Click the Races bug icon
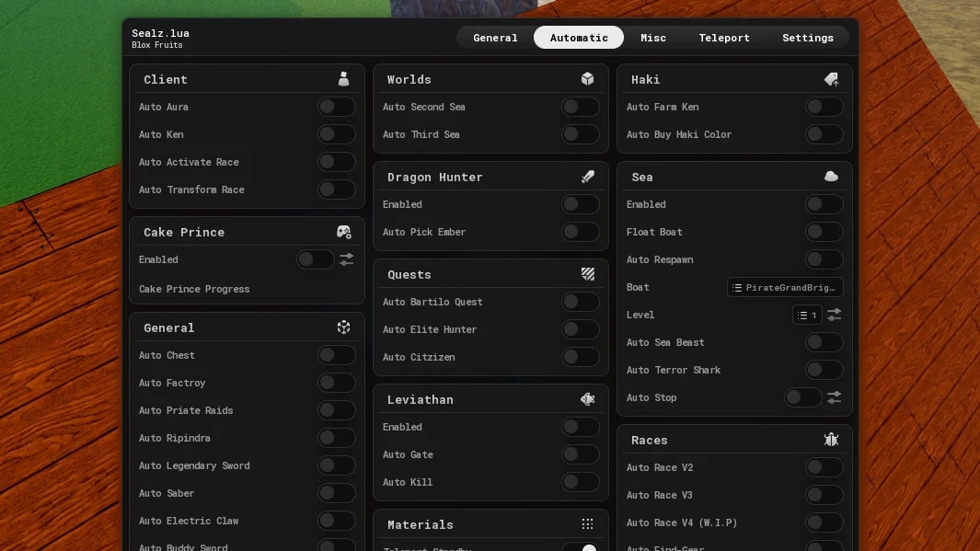 (831, 440)
